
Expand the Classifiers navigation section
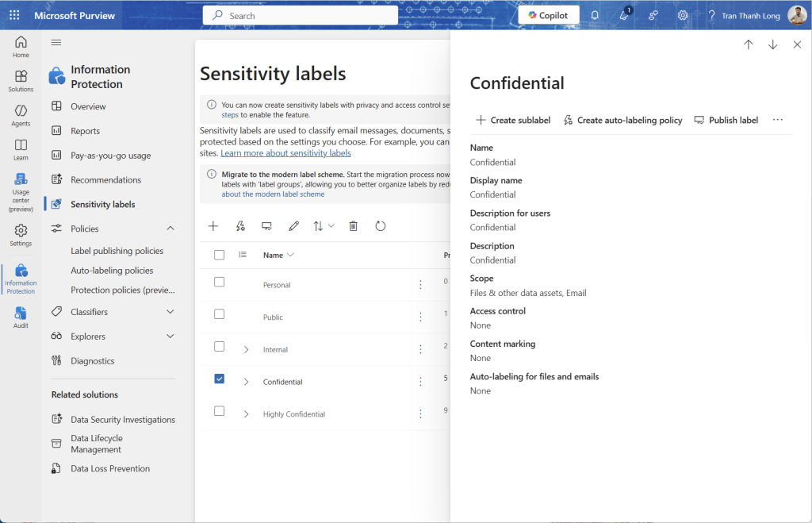[x=170, y=312]
